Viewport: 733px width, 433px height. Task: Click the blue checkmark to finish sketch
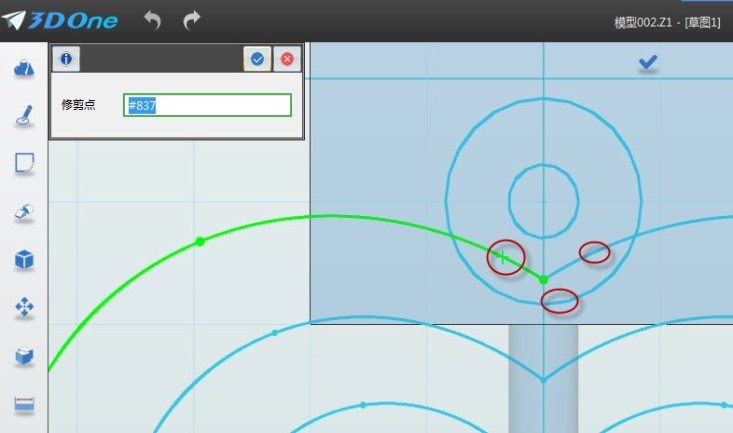pos(648,63)
